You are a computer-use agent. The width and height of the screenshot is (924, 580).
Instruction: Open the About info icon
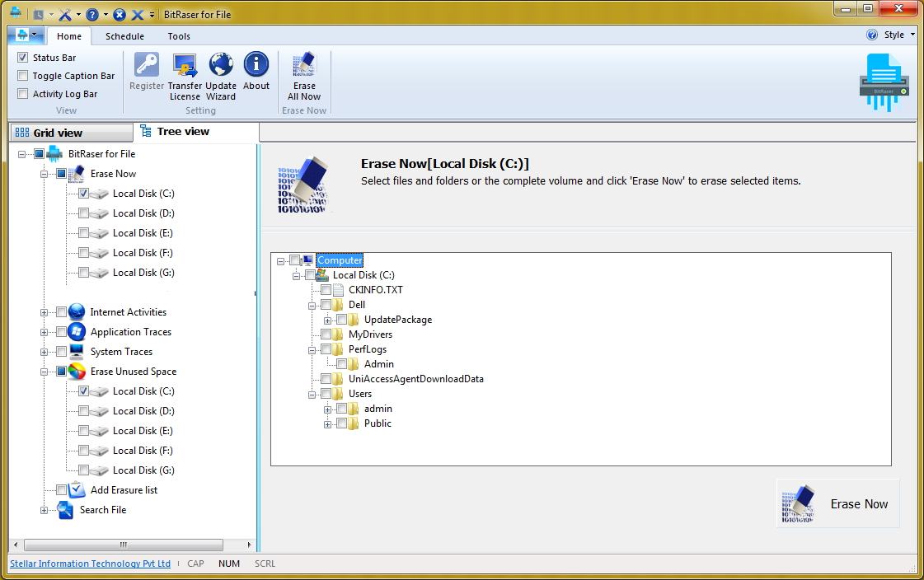(x=256, y=64)
